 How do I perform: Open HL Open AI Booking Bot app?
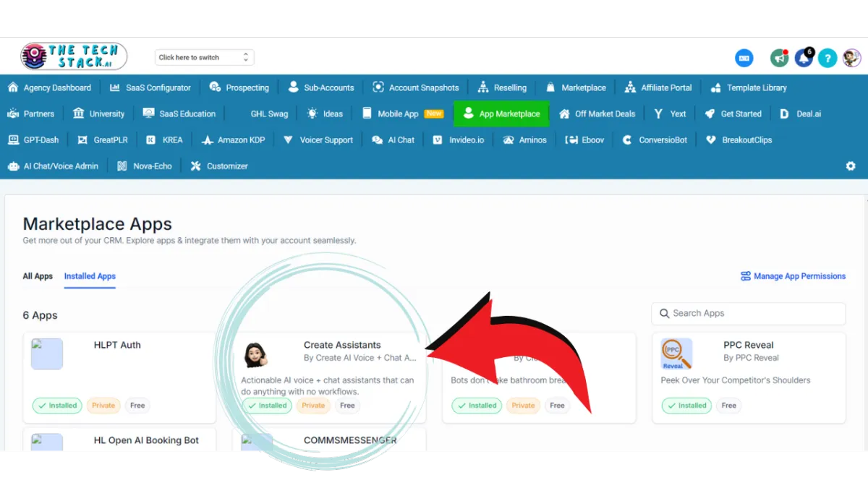click(x=146, y=440)
